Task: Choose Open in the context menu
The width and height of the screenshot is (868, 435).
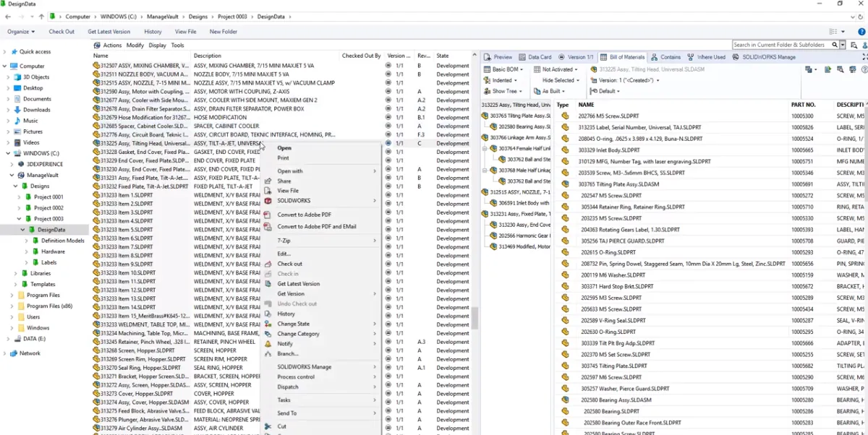Action: point(284,148)
